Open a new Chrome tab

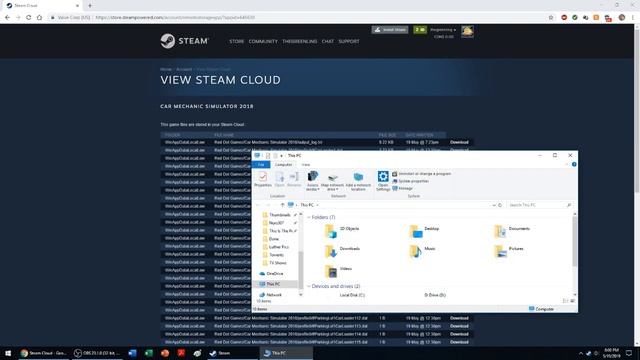point(90,6)
